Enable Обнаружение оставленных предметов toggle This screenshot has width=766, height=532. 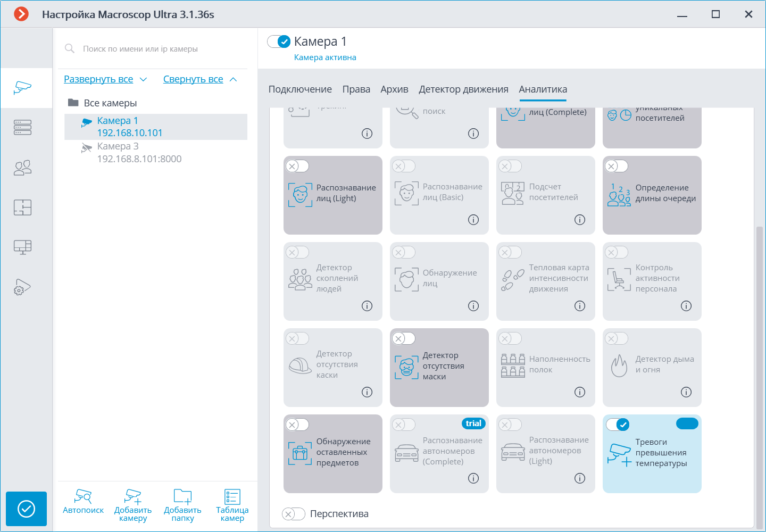point(297,425)
